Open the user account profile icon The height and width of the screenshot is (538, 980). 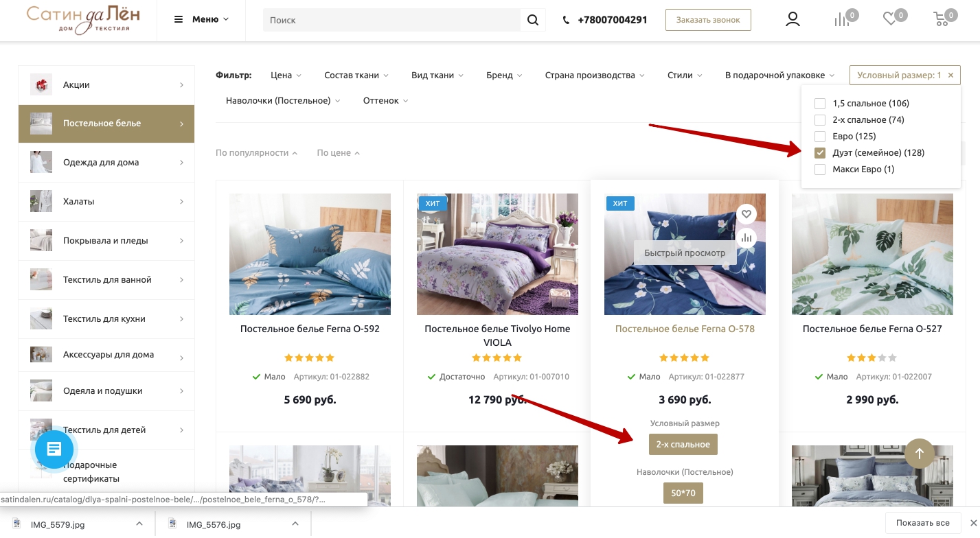tap(793, 20)
